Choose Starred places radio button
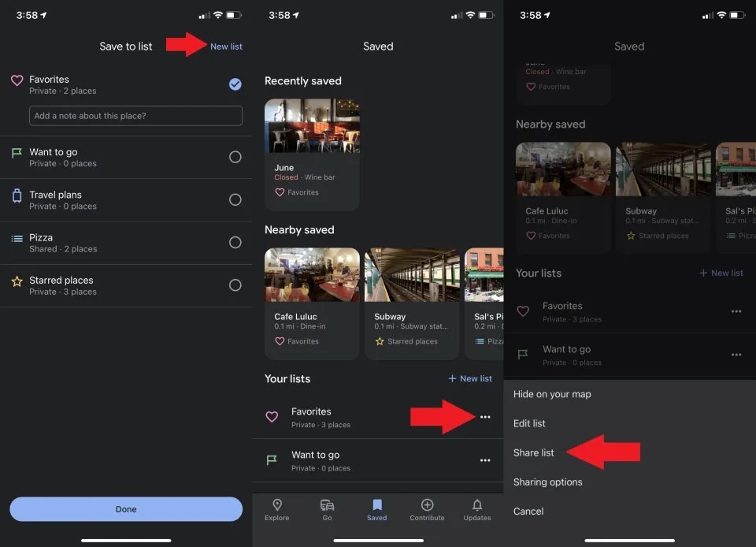756x547 pixels. [235, 285]
